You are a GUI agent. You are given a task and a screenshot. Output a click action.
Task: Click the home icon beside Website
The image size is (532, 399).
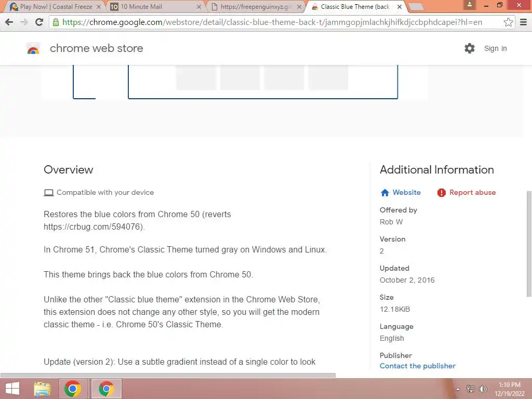coord(385,193)
